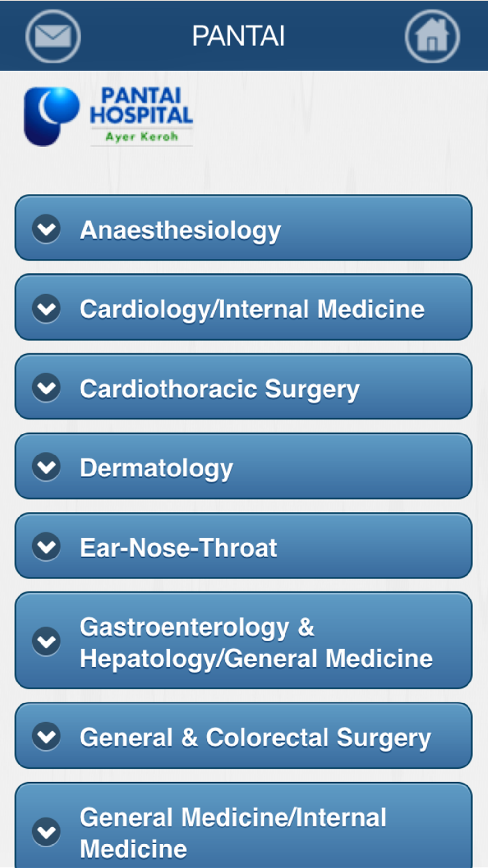The image size is (488, 868).
Task: Tap the Pantai Hospital logo emblem
Action: 51,117
